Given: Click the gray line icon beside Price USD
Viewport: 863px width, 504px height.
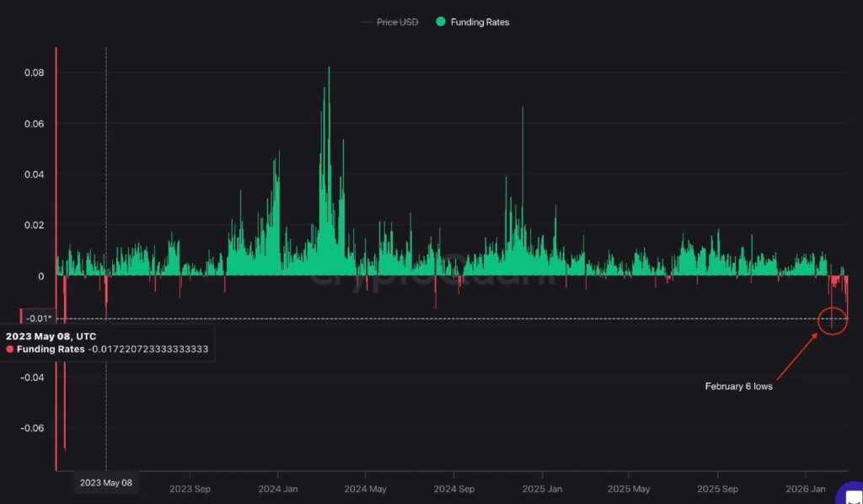Looking at the screenshot, I should point(368,22).
